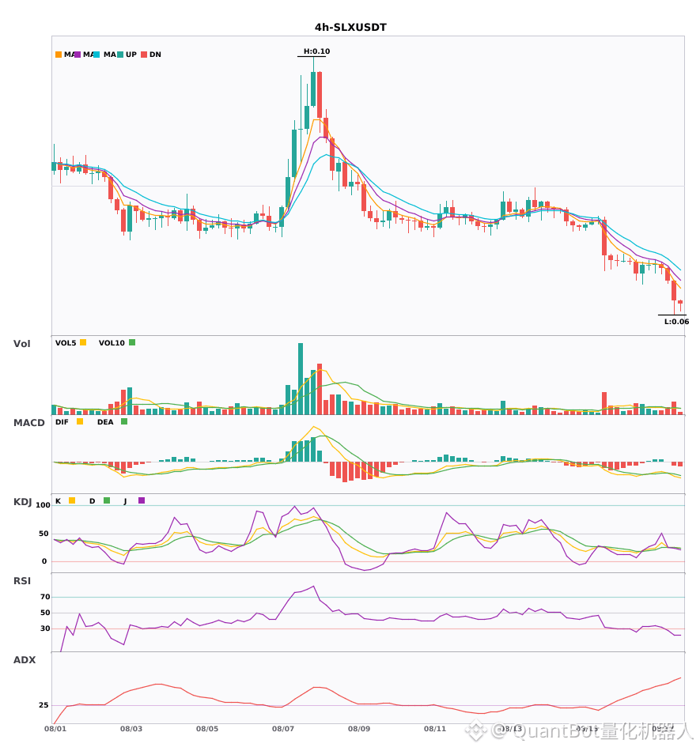Click the green VOL10 legend swatch
This screenshot has height=751, width=700.
tap(132, 342)
